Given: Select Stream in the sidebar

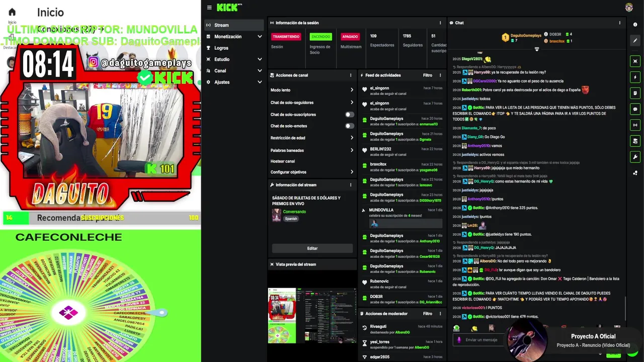Looking at the screenshot, I should (234, 25).
